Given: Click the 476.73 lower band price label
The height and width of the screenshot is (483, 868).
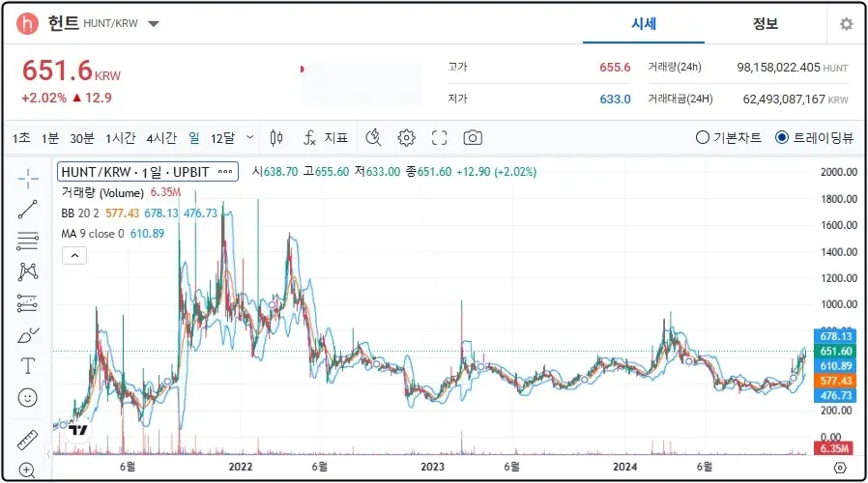Looking at the screenshot, I should pyautogui.click(x=835, y=396).
